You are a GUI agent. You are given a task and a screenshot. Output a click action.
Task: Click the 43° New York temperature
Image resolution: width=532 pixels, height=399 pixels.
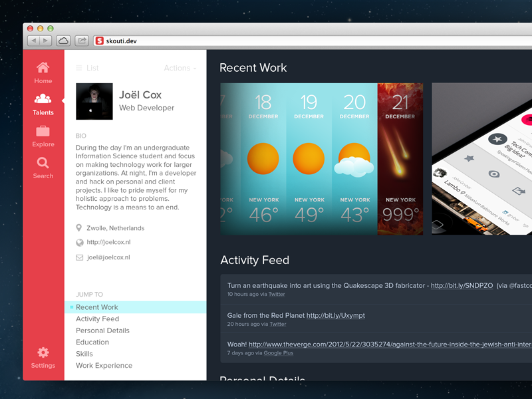(x=354, y=215)
